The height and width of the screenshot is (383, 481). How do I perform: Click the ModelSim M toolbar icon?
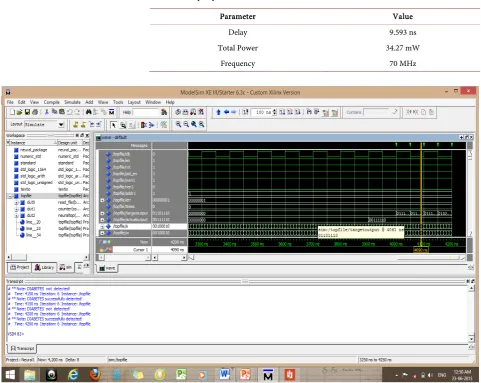tap(112, 112)
